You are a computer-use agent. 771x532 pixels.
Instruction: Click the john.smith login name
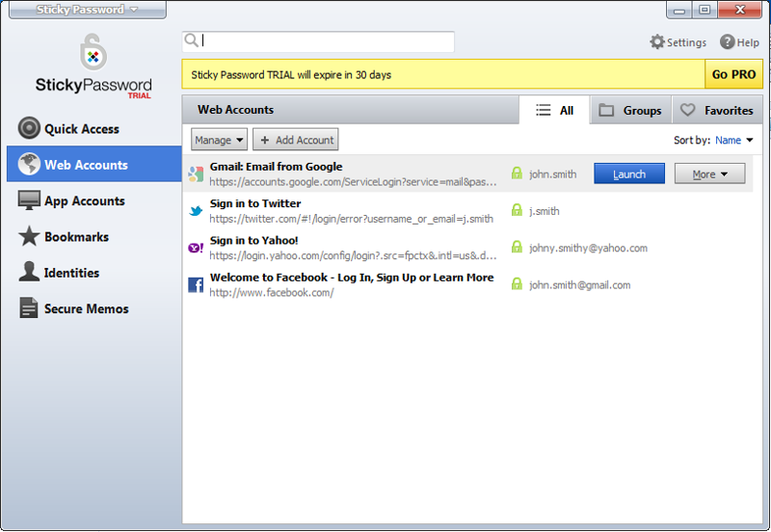pos(552,174)
